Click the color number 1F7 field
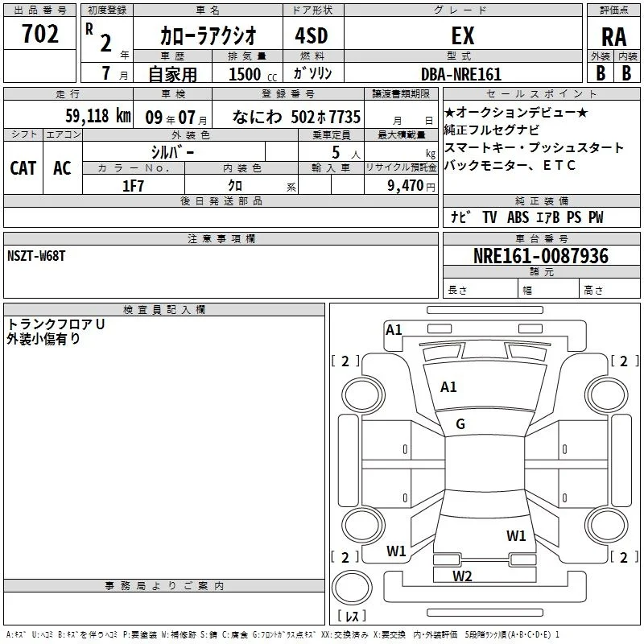Screen dimensions: 644x644 (134, 185)
